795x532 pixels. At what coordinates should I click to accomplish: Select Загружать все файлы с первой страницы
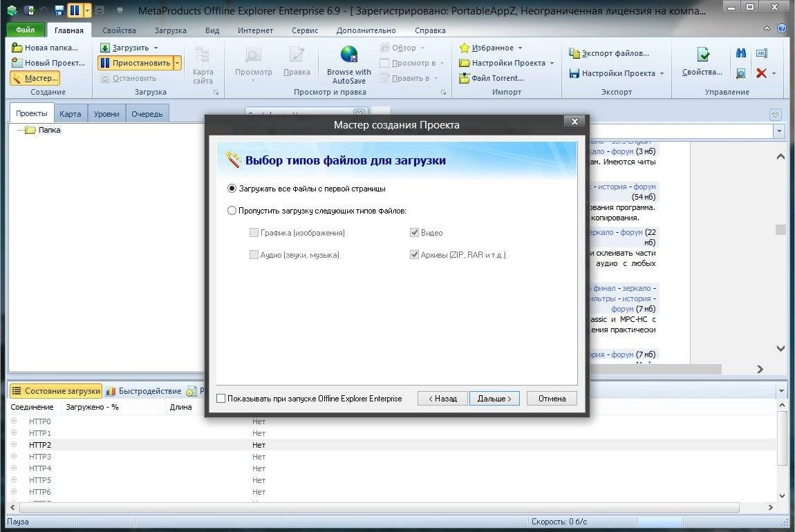[232, 189]
